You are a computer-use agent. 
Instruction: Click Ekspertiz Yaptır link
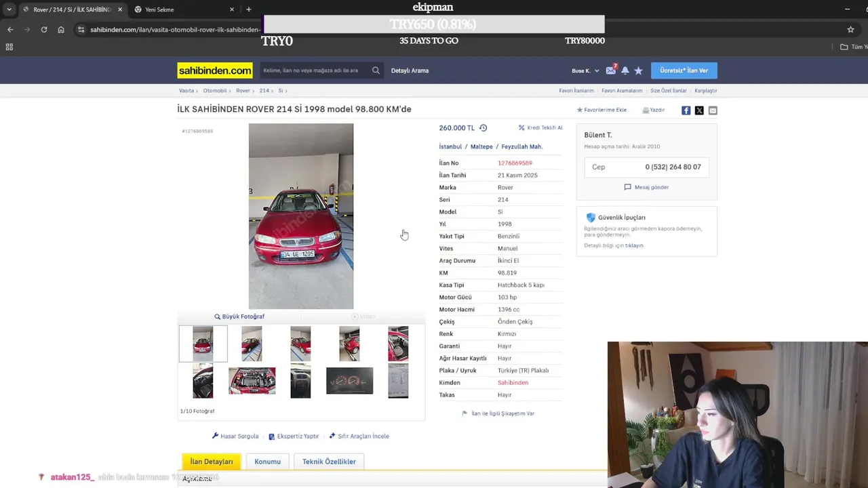294,436
